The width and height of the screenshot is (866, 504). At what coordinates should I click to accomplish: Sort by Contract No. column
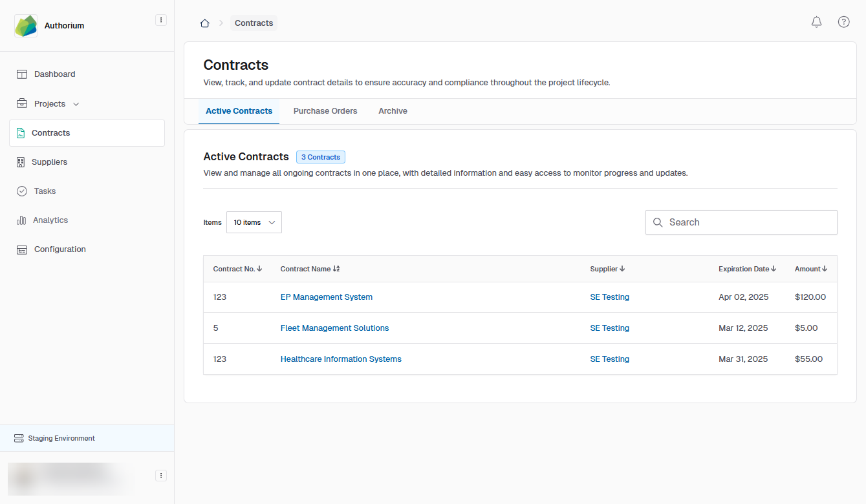click(x=237, y=269)
